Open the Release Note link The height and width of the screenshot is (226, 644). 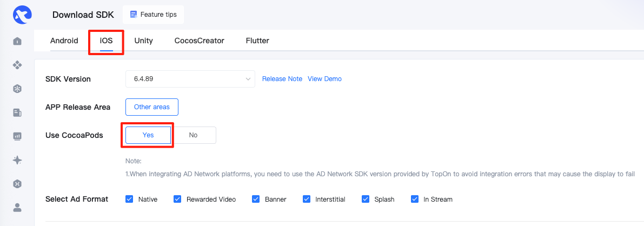click(x=282, y=79)
